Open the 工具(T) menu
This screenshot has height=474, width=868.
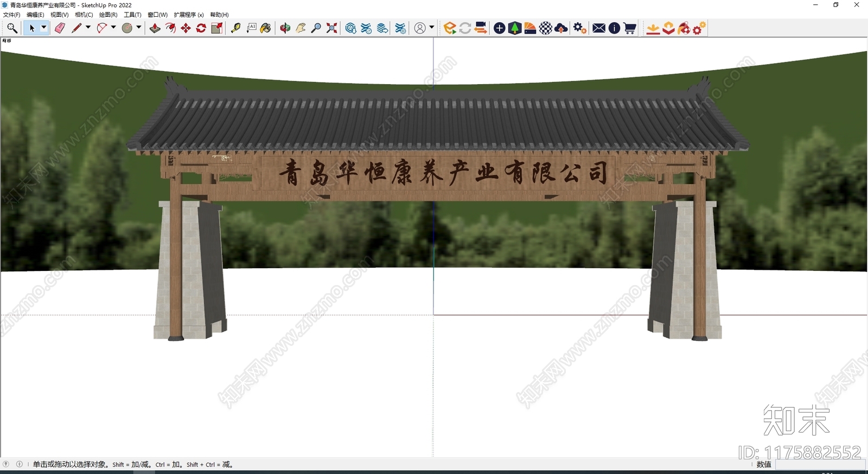[133, 15]
